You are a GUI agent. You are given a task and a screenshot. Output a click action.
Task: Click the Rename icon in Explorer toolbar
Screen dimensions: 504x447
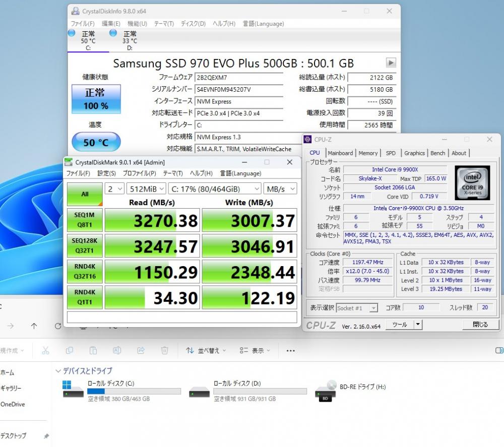tap(117, 350)
